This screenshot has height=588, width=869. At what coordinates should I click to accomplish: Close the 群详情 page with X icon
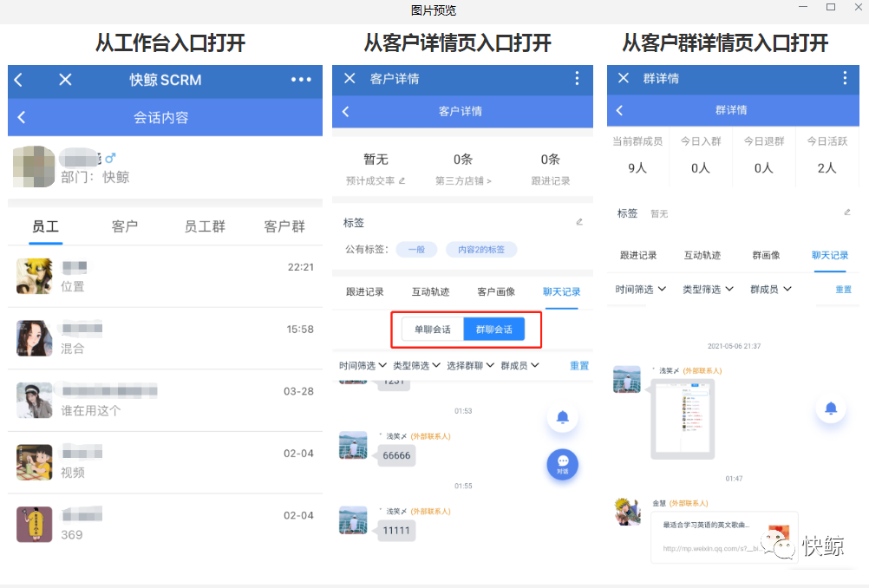(624, 77)
